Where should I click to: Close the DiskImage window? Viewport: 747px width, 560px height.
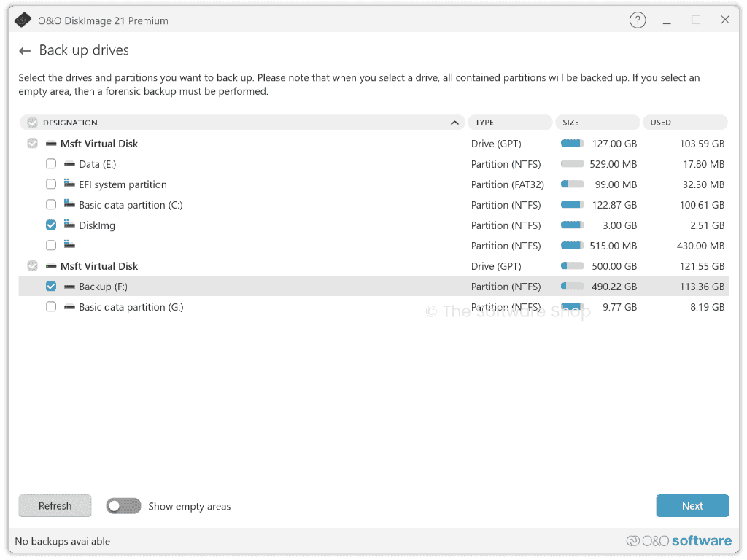click(x=725, y=20)
